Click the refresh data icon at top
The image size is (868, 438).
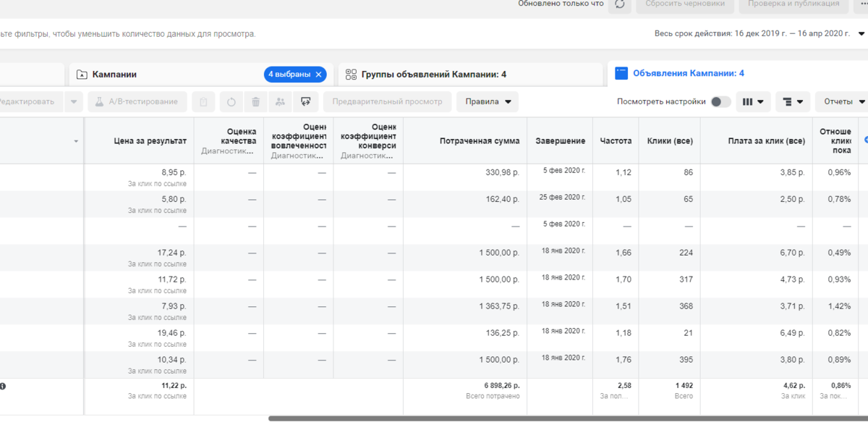pos(619,4)
